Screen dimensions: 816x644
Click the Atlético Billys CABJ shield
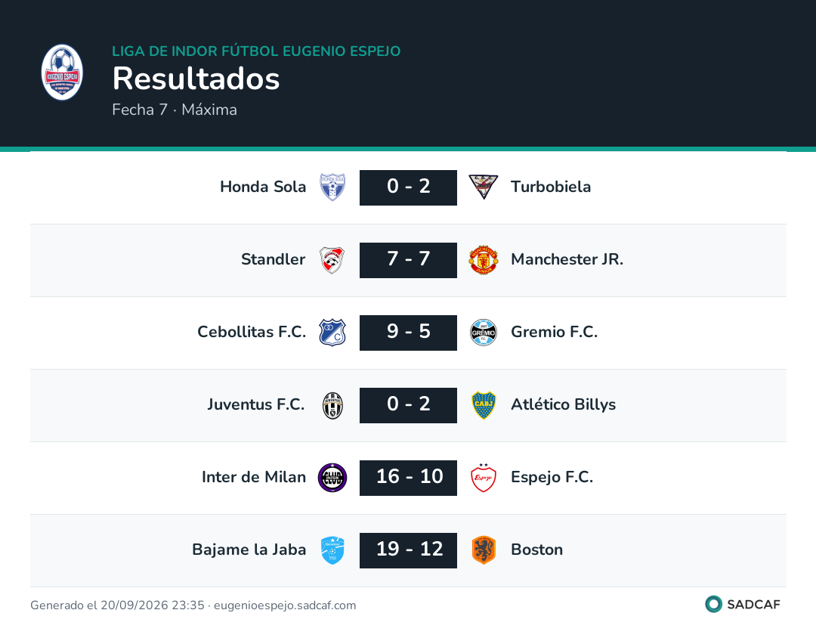pyautogui.click(x=484, y=405)
